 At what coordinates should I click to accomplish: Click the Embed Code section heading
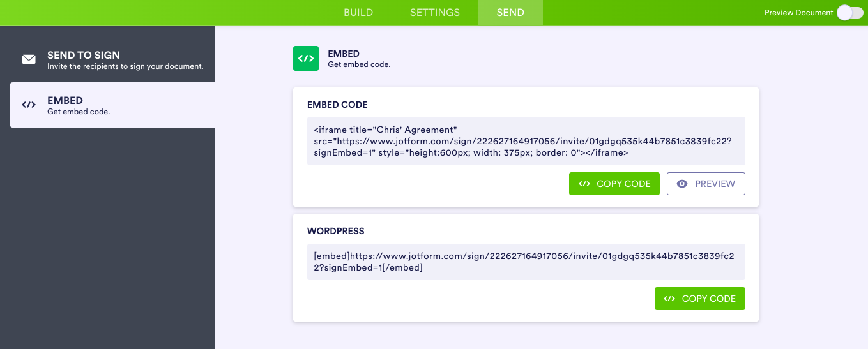[x=337, y=105]
